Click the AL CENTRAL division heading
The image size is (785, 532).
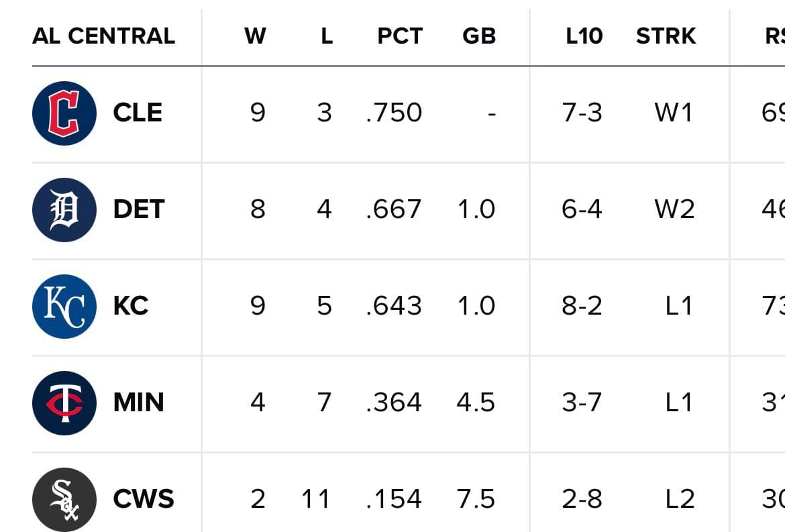[x=103, y=36]
